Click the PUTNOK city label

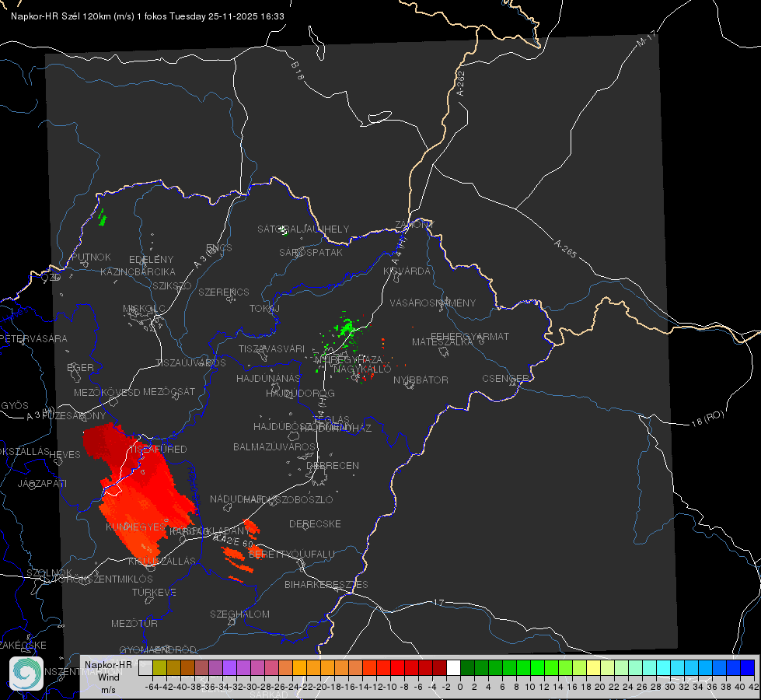pyautogui.click(x=91, y=257)
